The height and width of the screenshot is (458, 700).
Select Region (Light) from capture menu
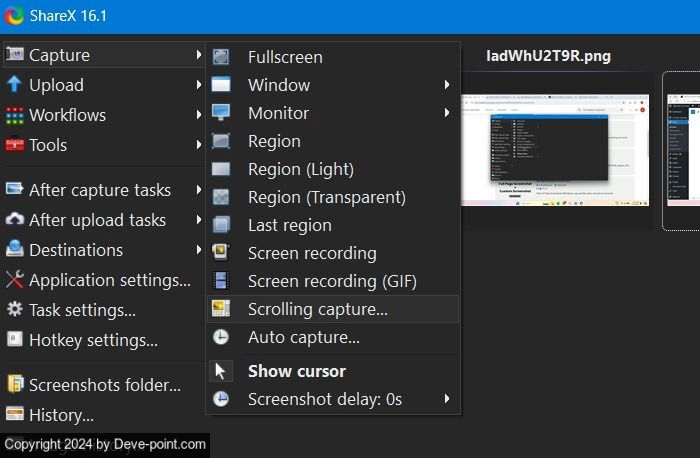coord(300,169)
